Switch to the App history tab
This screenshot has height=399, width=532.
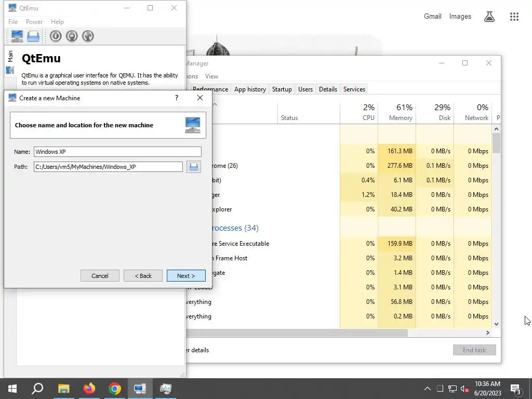tap(250, 89)
